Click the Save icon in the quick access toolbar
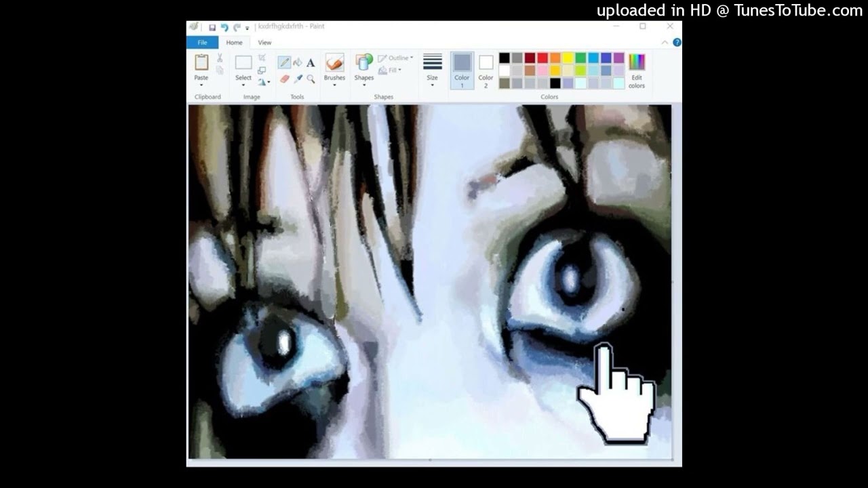The width and height of the screenshot is (868, 488). (212, 27)
